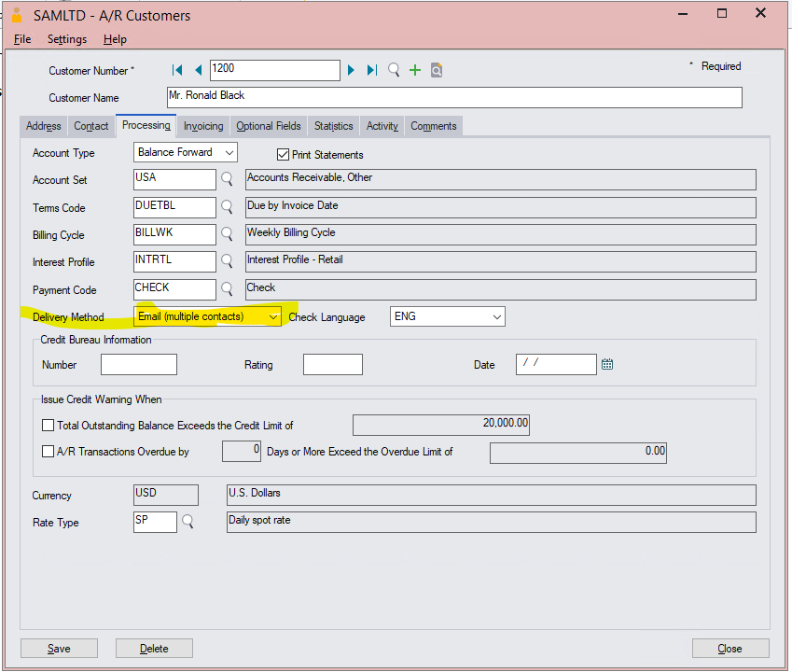Open the Payment Code finder magnifier
This screenshot has height=672, width=792.
[228, 289]
